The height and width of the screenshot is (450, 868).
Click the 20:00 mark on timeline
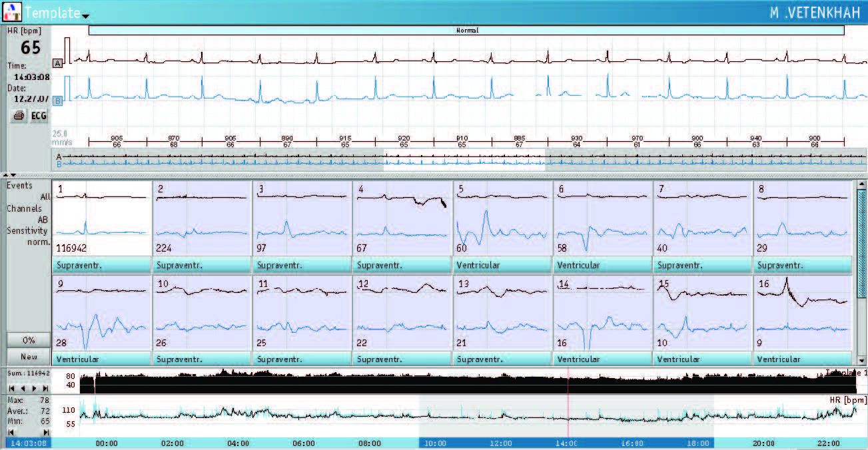(763, 443)
